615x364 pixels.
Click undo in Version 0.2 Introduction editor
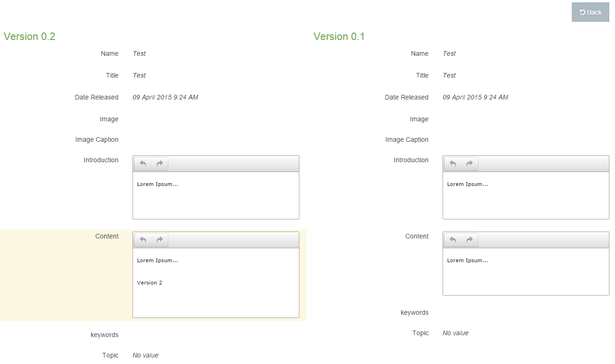click(x=143, y=164)
